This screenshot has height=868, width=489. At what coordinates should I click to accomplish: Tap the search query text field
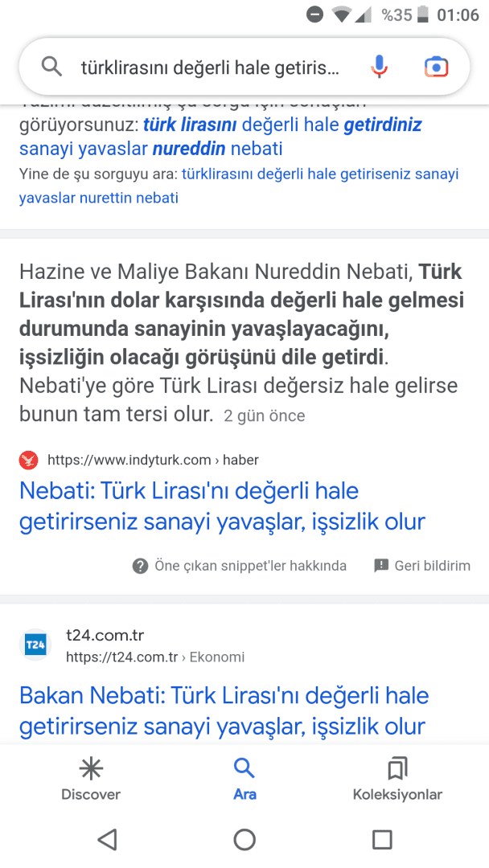pos(211,68)
